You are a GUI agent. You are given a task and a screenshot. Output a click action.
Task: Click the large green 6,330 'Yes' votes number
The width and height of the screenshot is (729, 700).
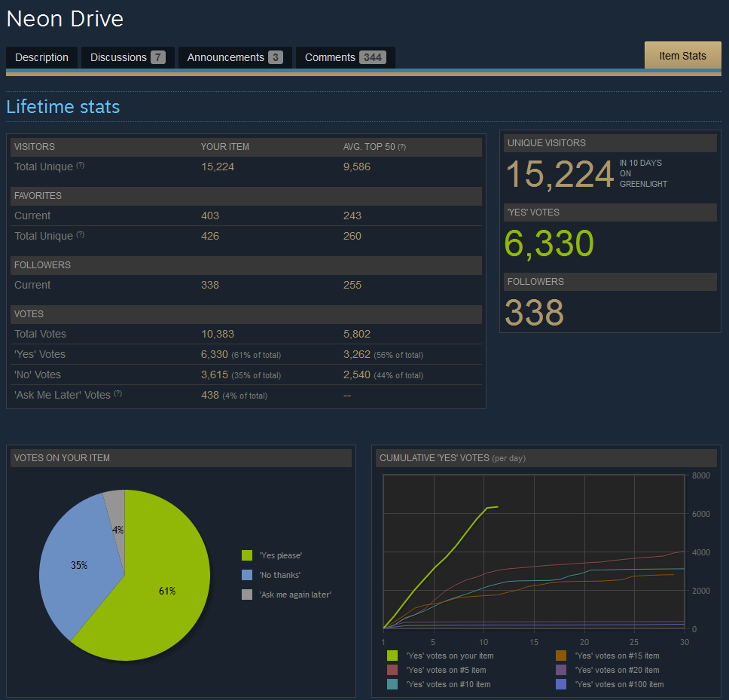point(549,243)
